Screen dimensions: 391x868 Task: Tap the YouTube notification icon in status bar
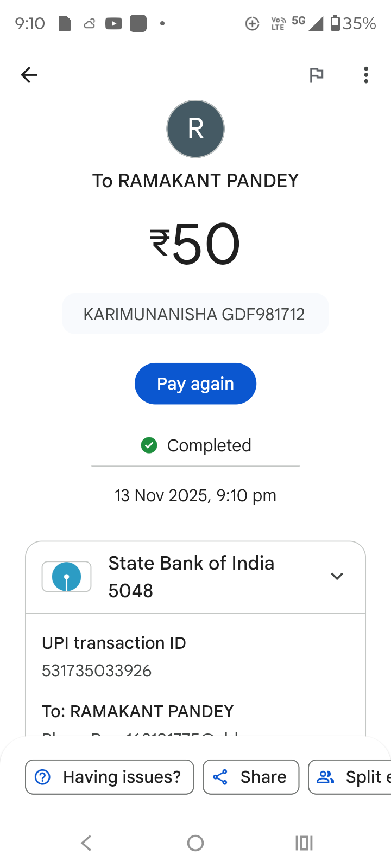[113, 24]
